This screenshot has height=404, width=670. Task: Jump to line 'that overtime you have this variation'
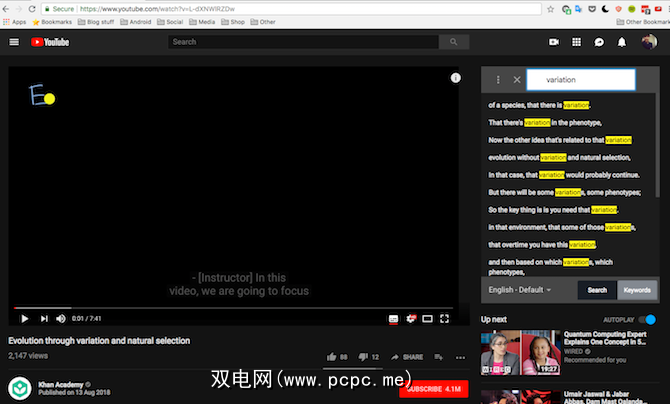(x=542, y=245)
